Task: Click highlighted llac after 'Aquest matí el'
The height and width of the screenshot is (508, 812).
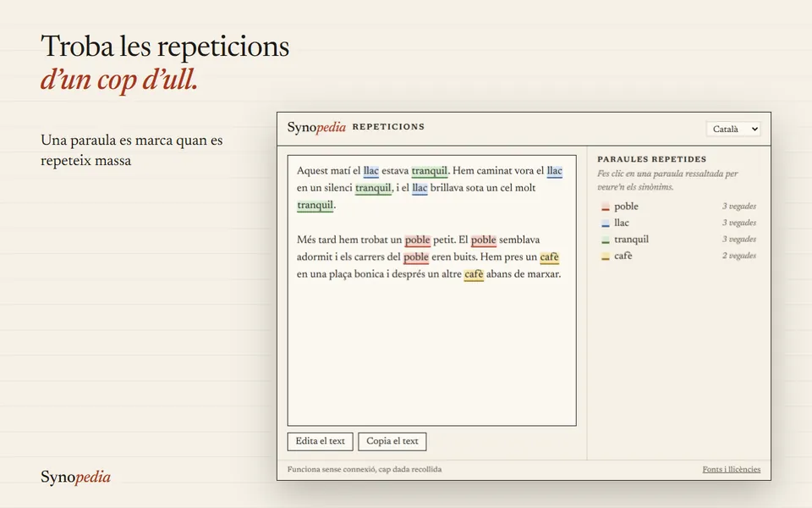Action: click(370, 171)
